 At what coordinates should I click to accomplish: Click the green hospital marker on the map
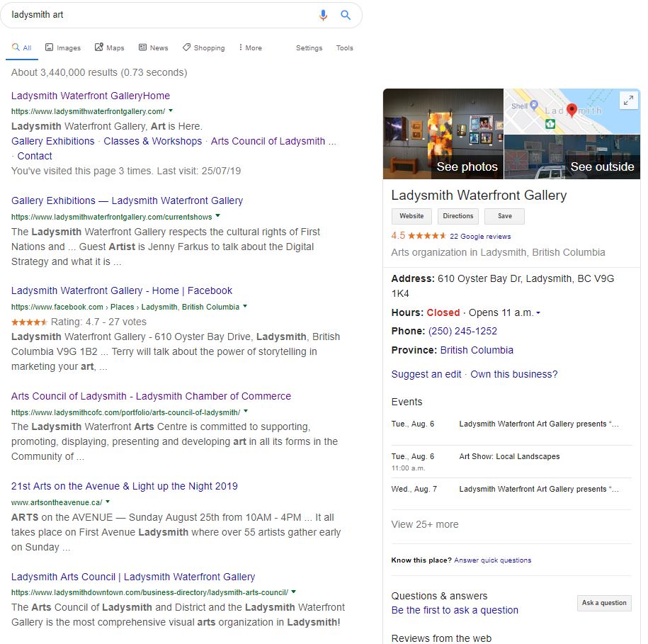click(x=550, y=123)
